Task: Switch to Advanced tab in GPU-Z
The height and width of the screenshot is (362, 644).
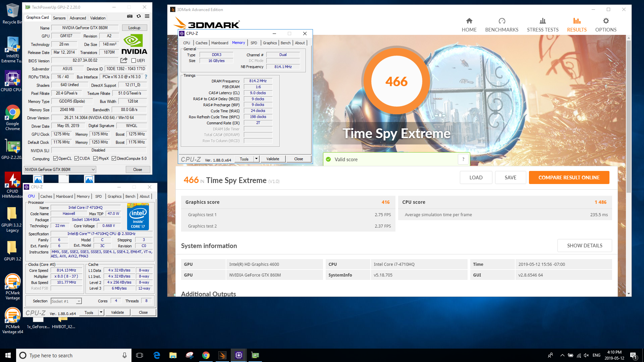Action: pos(78,18)
